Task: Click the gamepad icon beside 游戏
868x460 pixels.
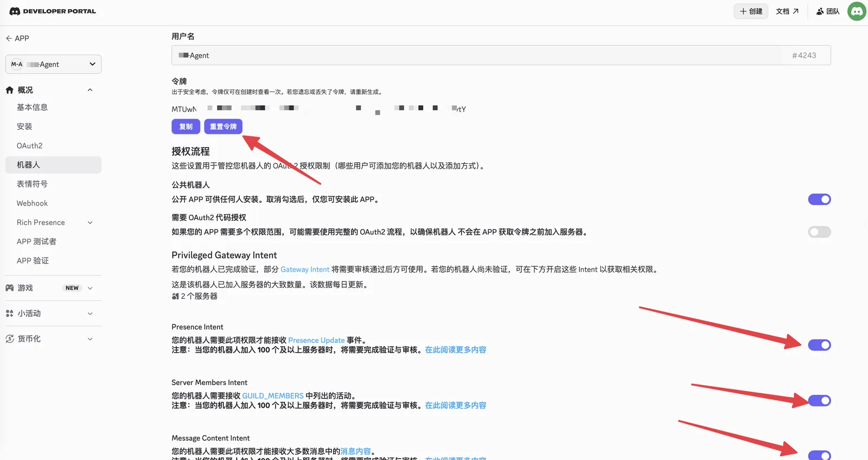Action: 10,288
